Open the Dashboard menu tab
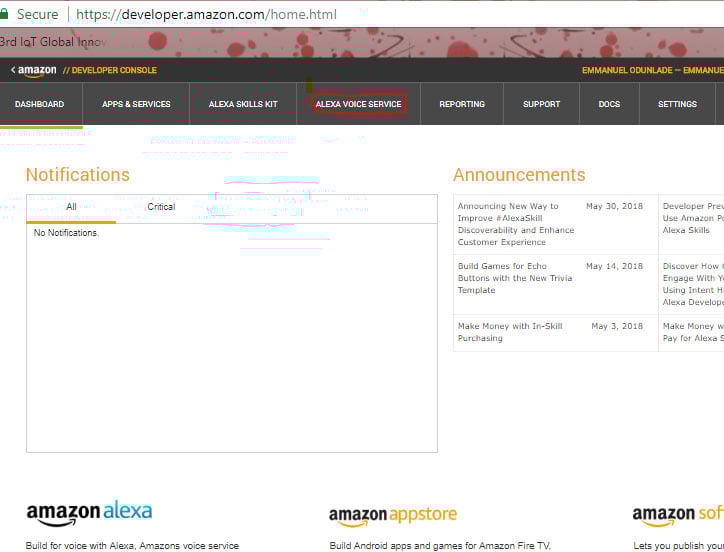Image resolution: width=724 pixels, height=552 pixels. click(x=40, y=104)
